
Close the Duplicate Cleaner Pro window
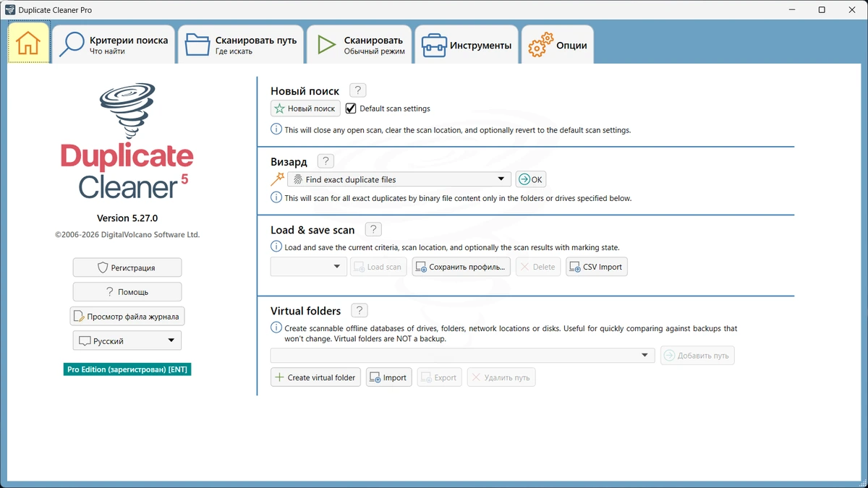tap(854, 10)
